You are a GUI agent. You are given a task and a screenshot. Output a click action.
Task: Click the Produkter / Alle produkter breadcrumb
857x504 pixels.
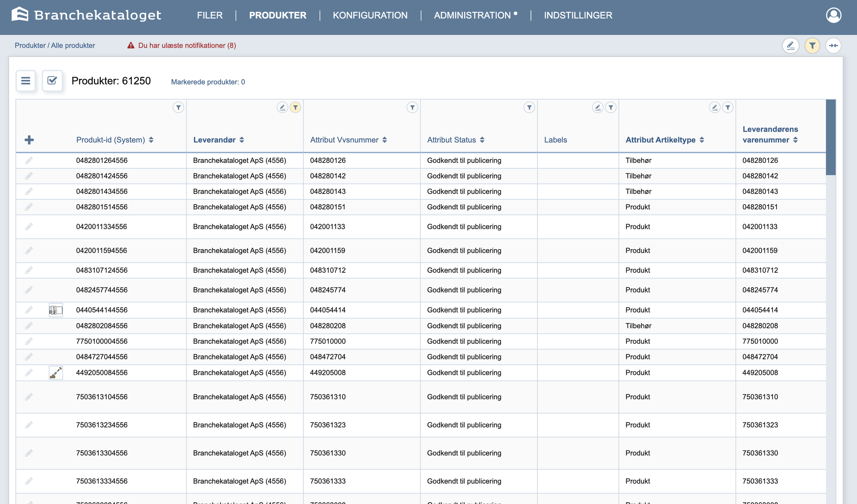tap(55, 46)
